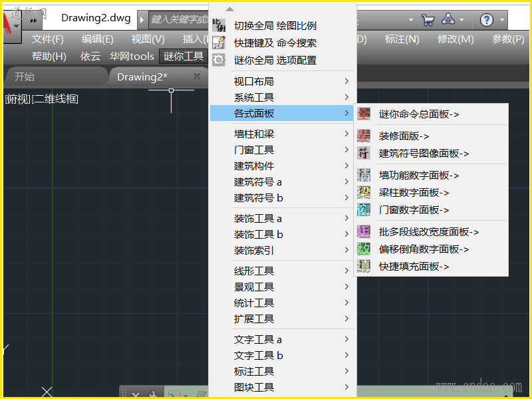The image size is (532, 399).
Task: Open the 帮助(H) menu
Action: tap(49, 57)
